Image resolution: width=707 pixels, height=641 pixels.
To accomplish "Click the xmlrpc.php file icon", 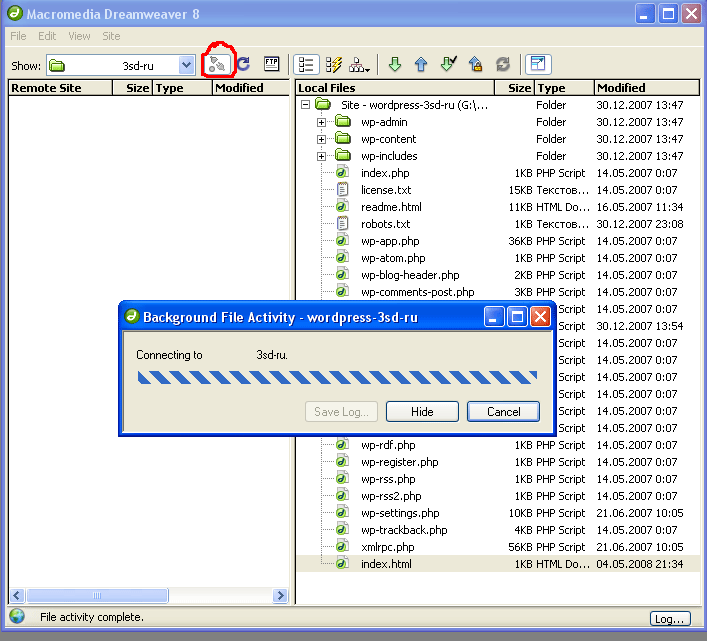I will pyautogui.click(x=342, y=546).
